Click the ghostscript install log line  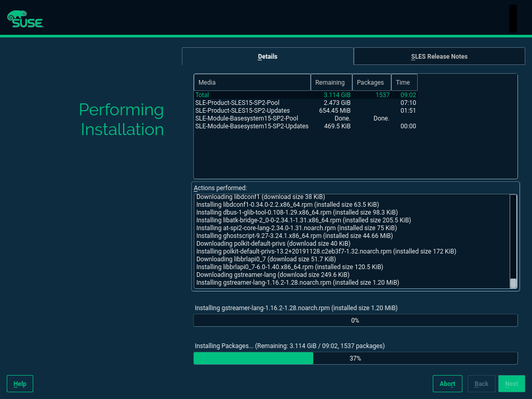(x=296, y=236)
